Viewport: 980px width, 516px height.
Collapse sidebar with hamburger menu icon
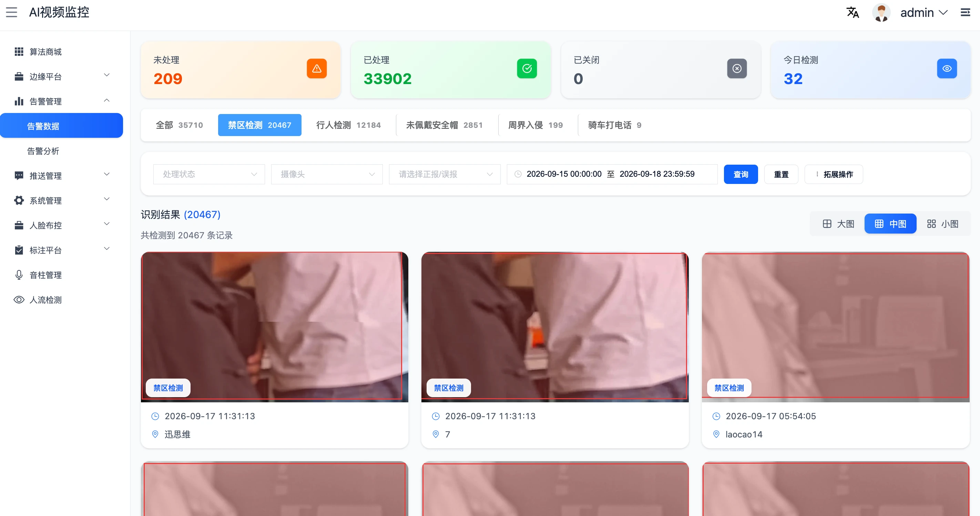11,12
